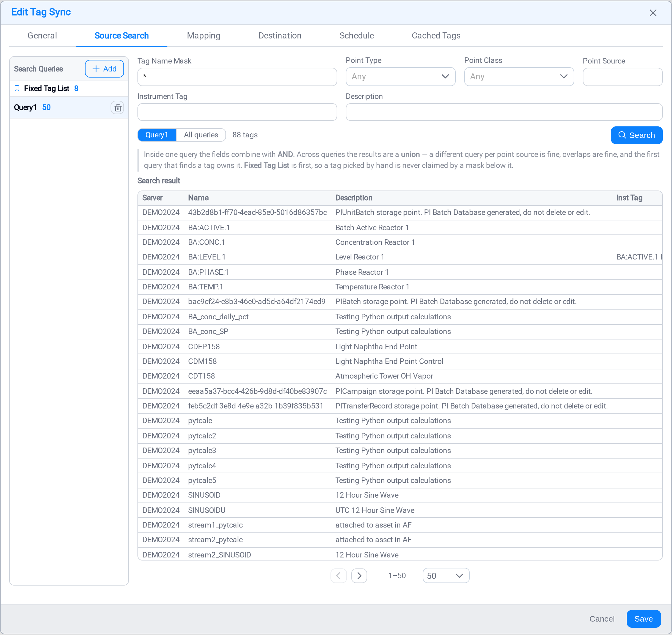Add a new search query
672x635 pixels.
[104, 69]
